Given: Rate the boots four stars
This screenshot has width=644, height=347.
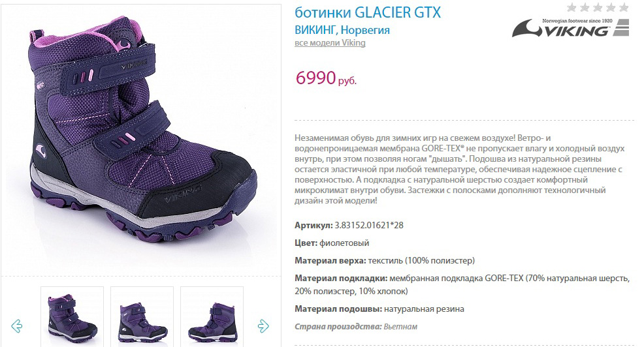Looking at the screenshot, I should point(611,7).
